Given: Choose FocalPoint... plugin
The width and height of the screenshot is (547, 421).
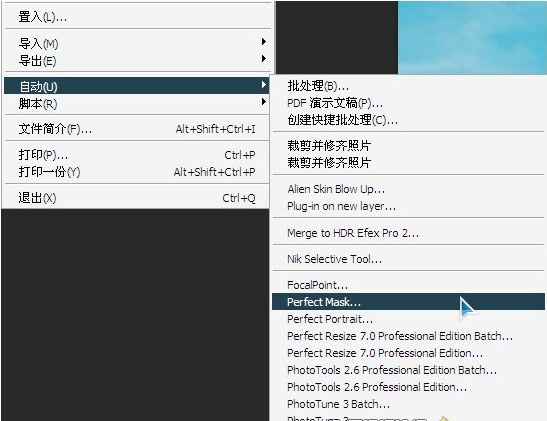Looking at the screenshot, I should tap(408, 285).
